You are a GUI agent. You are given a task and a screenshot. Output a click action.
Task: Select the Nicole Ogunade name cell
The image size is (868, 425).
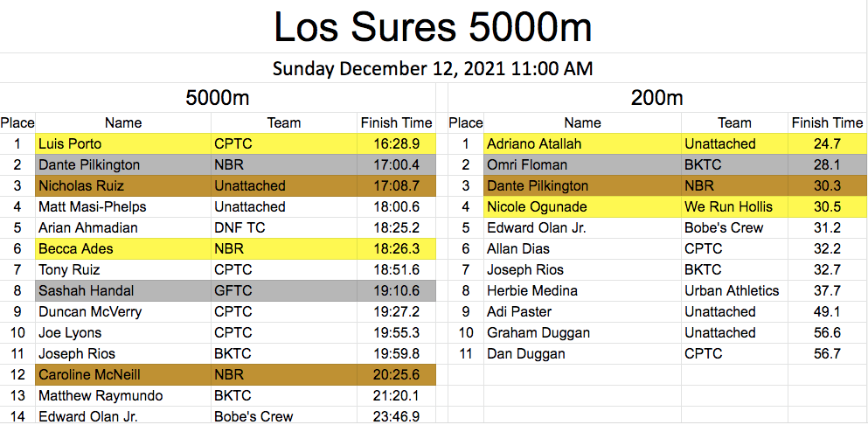click(582, 206)
